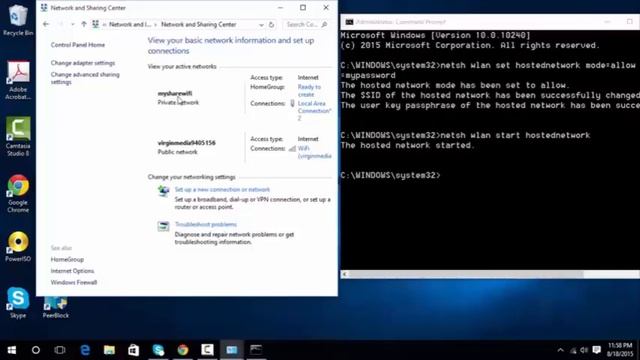
Task: Open the Windows Start menu
Action: pyautogui.click(x=12, y=350)
